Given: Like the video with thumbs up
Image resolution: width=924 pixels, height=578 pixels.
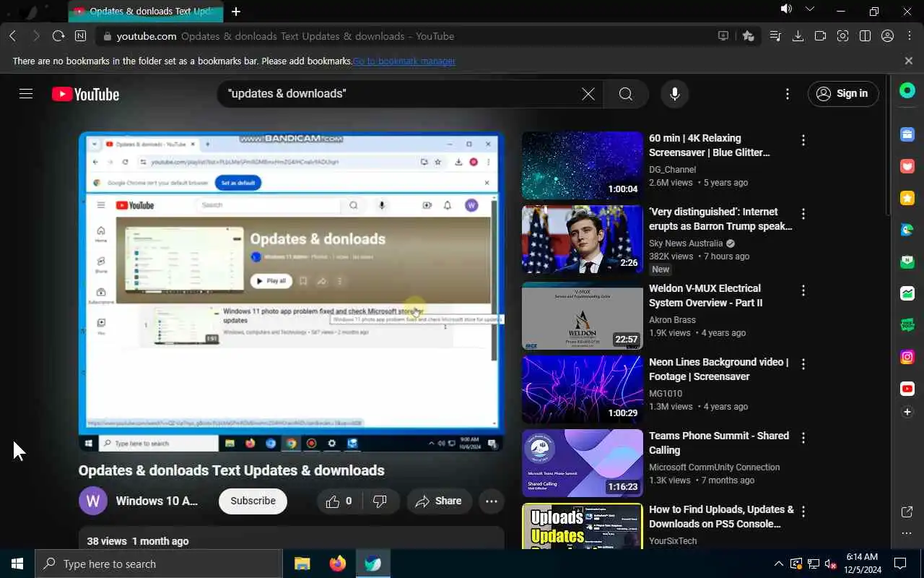Looking at the screenshot, I should point(339,501).
